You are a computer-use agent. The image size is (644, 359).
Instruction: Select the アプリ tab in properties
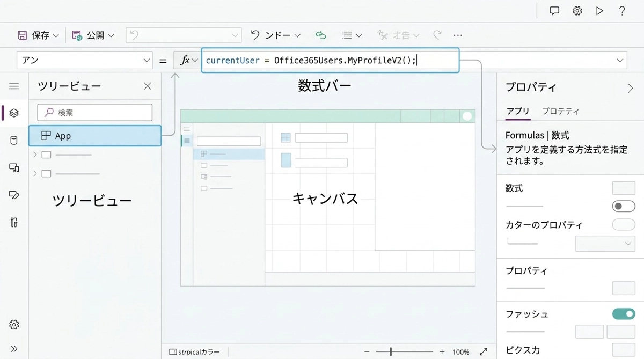[x=518, y=112]
